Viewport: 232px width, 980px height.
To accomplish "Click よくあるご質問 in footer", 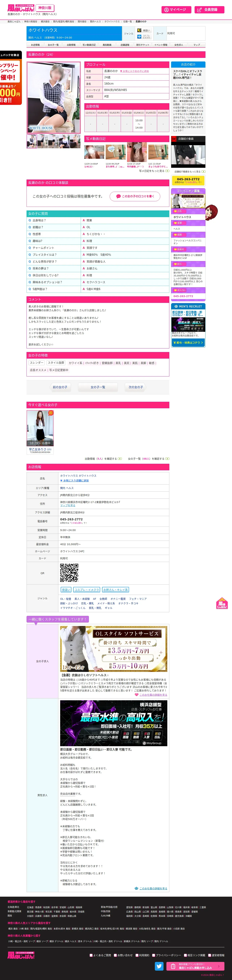I will tap(100, 955).
